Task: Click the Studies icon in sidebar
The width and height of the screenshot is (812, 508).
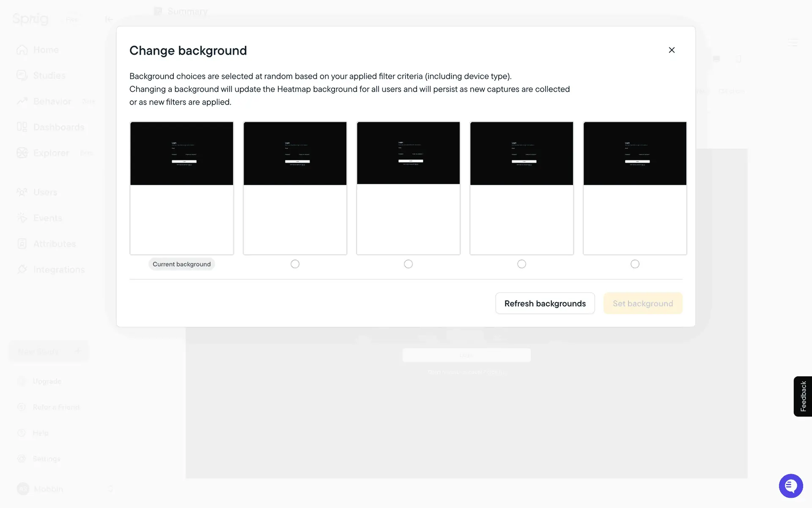Action: (22, 75)
